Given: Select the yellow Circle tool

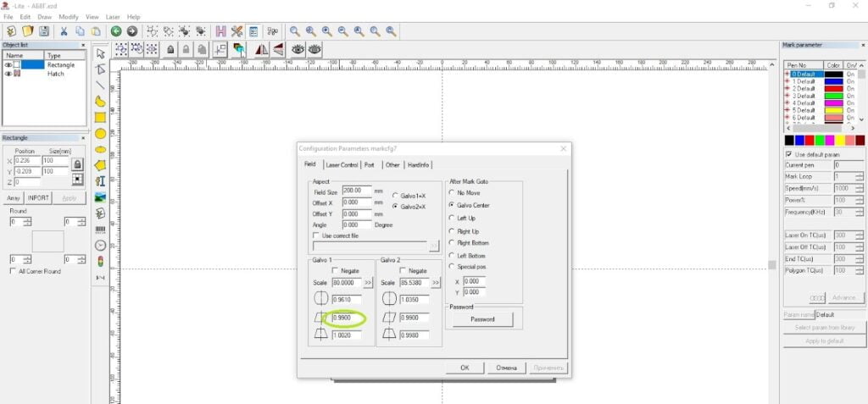Looking at the screenshot, I should coord(100,133).
